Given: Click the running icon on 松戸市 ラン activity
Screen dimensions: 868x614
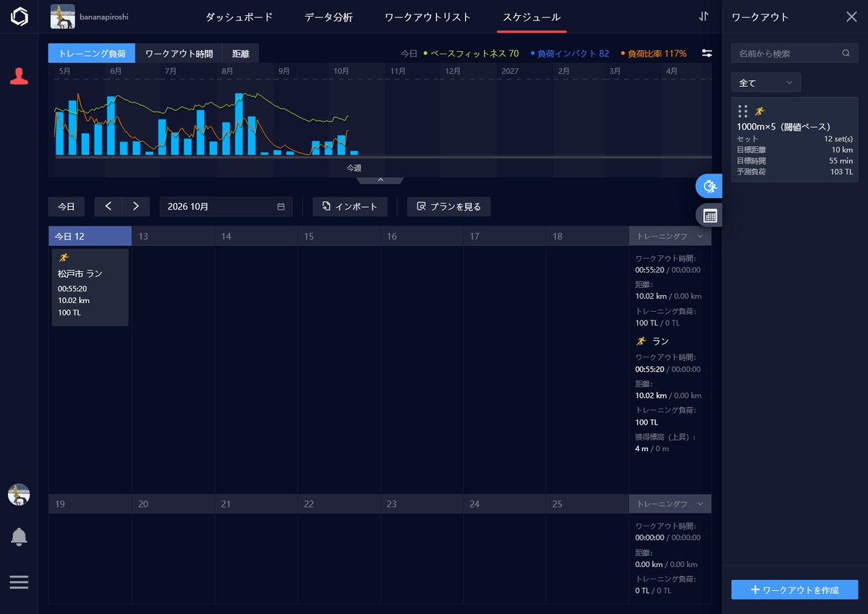Looking at the screenshot, I should coord(64,258).
